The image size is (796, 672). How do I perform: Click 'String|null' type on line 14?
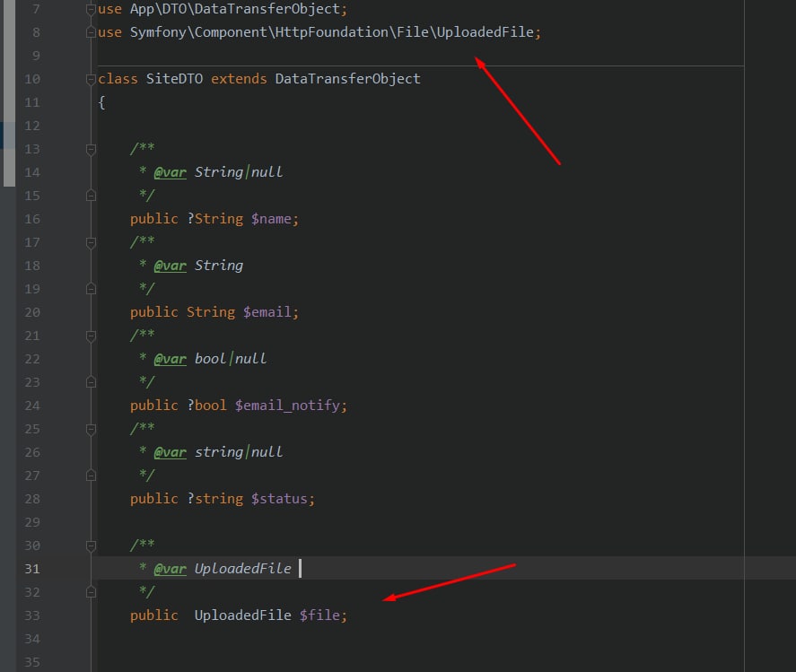pos(239,172)
